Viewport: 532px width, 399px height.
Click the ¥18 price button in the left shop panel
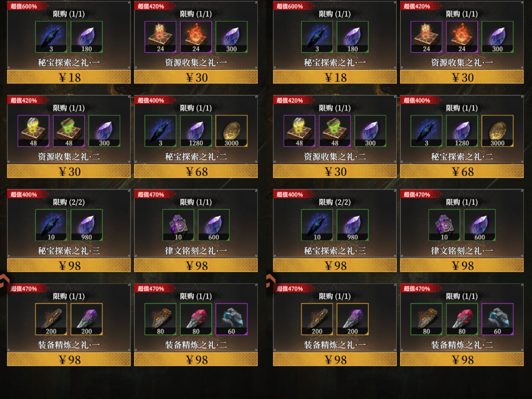coord(69,77)
